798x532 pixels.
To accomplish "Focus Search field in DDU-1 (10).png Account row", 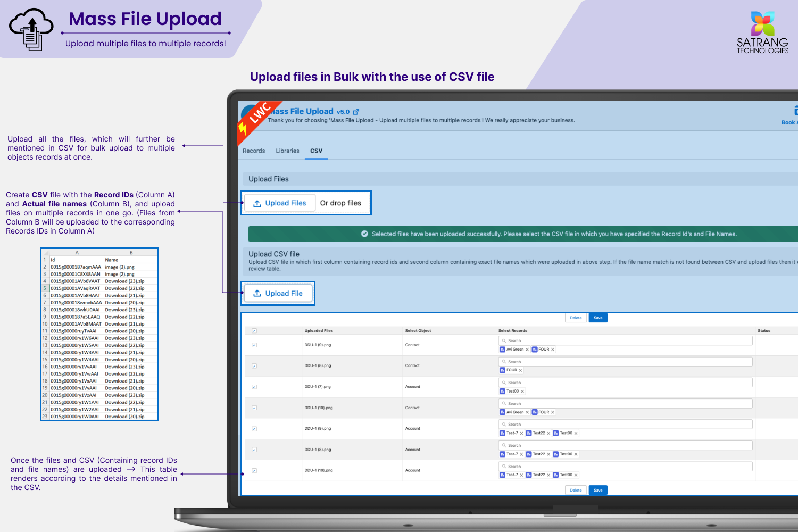I will point(626,467).
